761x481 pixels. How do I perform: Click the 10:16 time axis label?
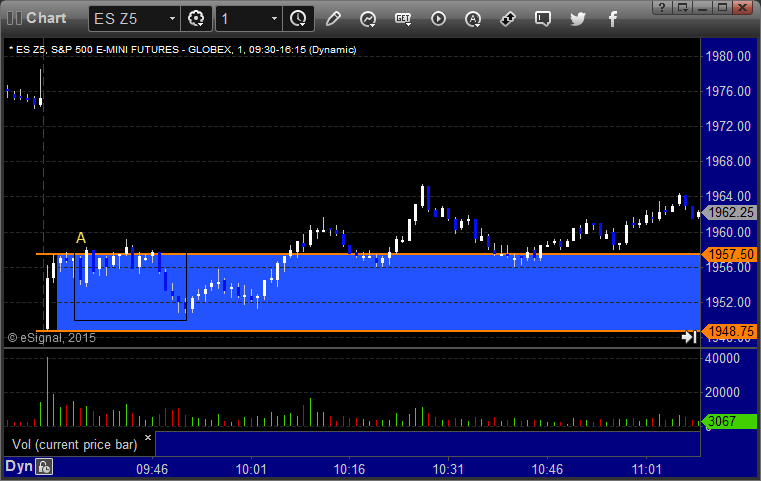coord(349,469)
